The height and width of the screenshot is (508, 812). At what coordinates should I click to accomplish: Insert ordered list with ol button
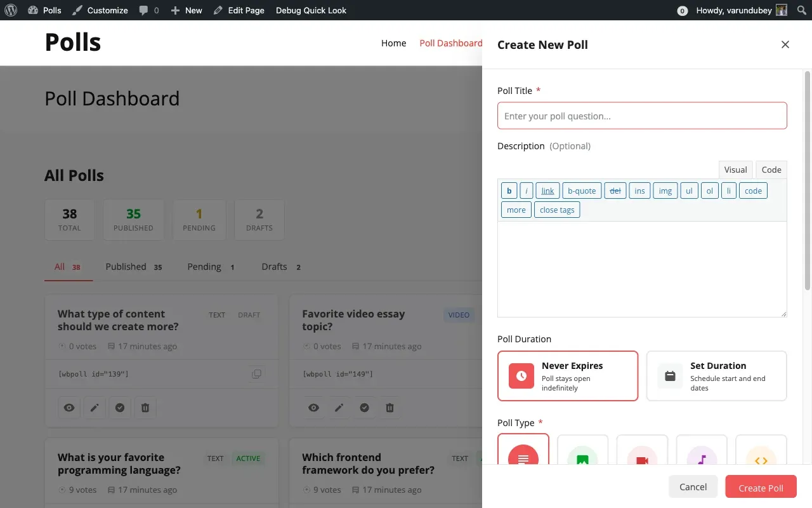pos(710,190)
